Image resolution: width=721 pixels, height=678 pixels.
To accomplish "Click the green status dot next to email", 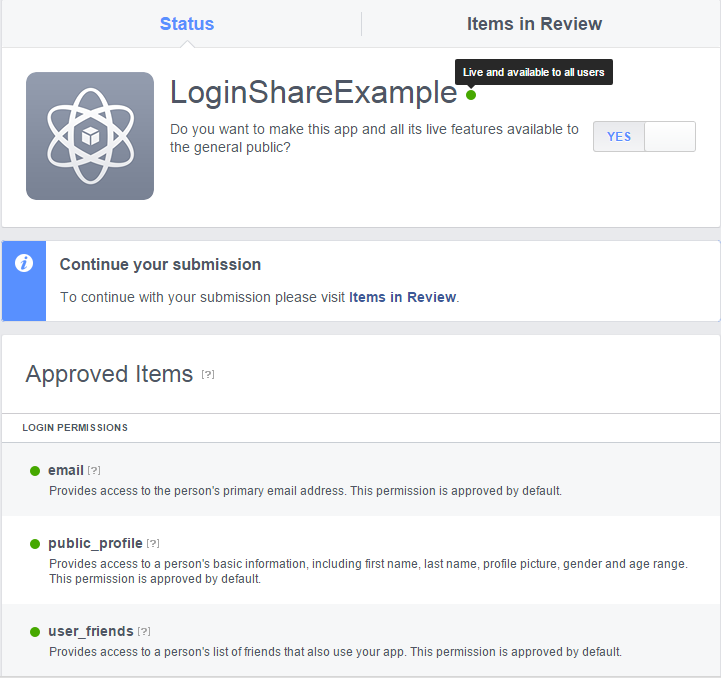I will pyautogui.click(x=35, y=471).
